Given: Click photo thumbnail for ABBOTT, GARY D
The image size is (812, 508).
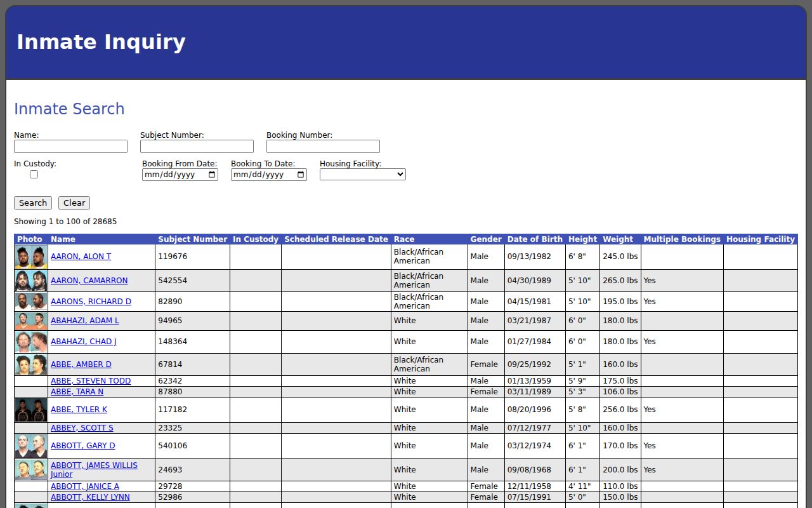Looking at the screenshot, I should click(x=31, y=446).
